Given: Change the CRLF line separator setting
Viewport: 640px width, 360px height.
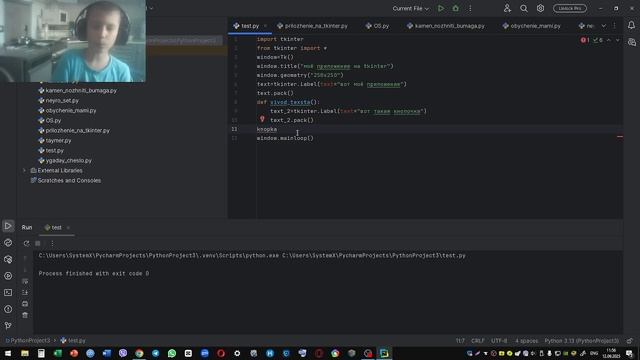Looking at the screenshot, I should [478, 341].
